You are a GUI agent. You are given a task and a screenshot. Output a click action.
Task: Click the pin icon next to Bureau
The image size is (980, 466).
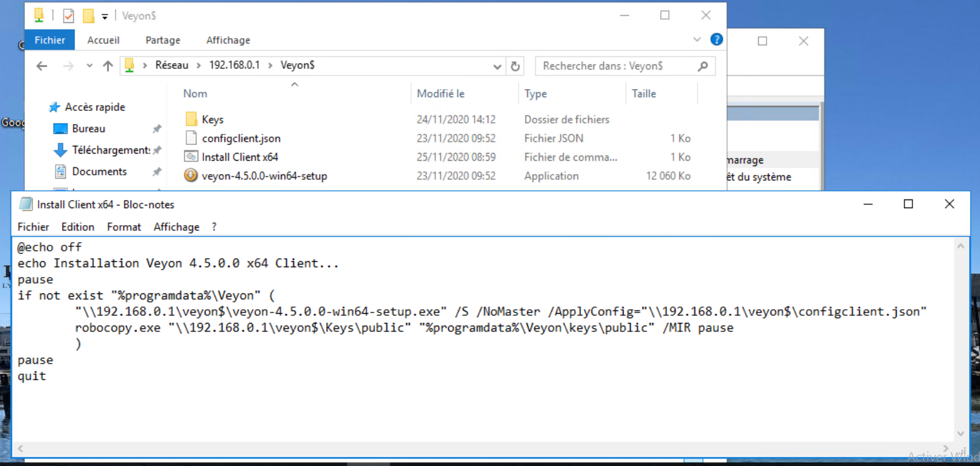click(157, 129)
